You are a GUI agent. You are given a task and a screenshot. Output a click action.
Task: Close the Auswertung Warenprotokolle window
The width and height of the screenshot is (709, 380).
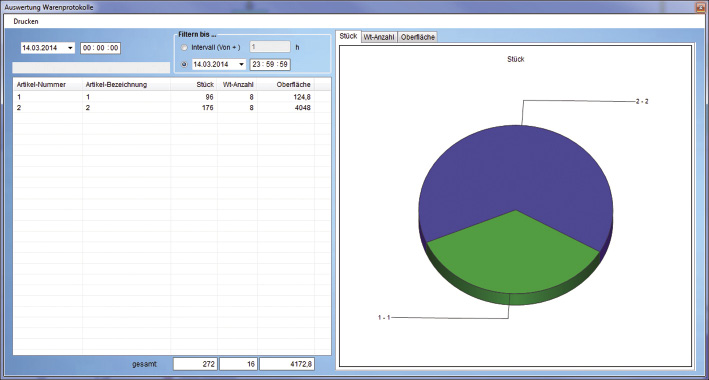coord(700,7)
